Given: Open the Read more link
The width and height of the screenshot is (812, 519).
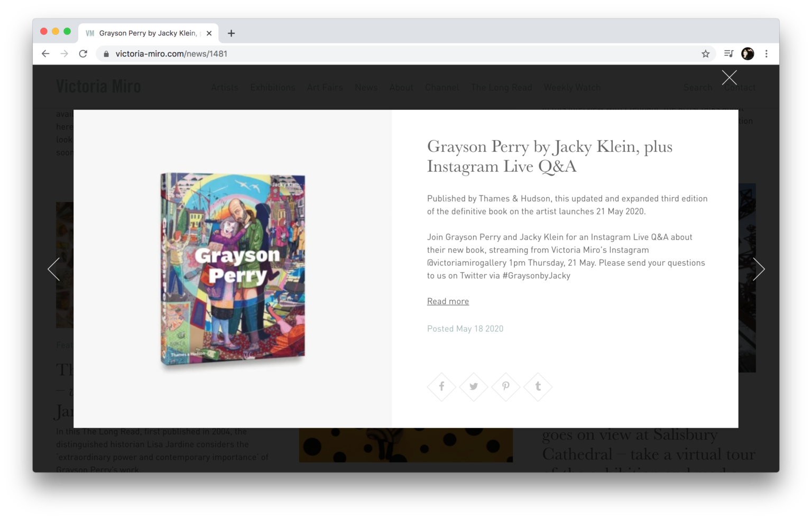Looking at the screenshot, I should [x=448, y=301].
